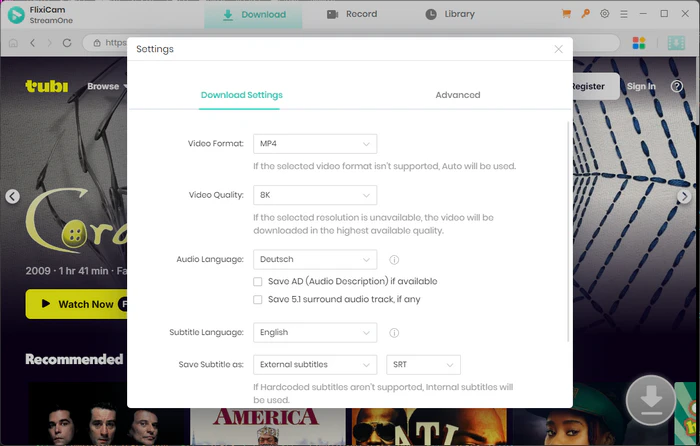This screenshot has height=446, width=700.
Task: Reload the page with refresh icon
Action: [x=67, y=43]
